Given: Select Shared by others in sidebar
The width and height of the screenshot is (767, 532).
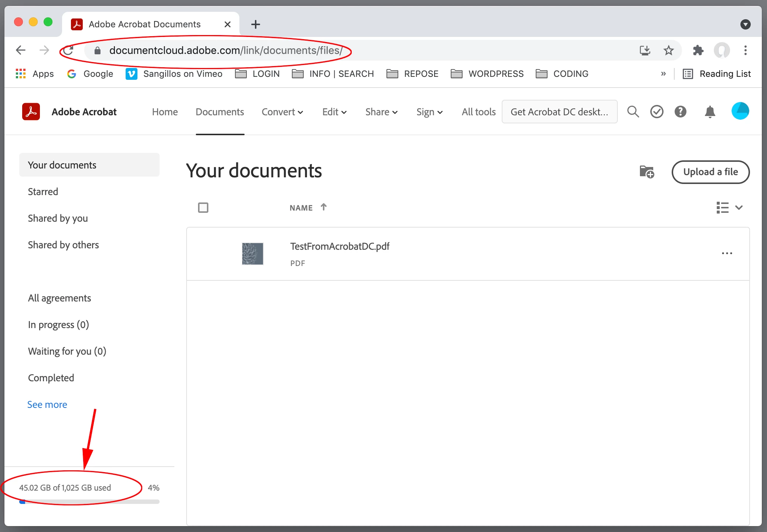Looking at the screenshot, I should pos(64,245).
